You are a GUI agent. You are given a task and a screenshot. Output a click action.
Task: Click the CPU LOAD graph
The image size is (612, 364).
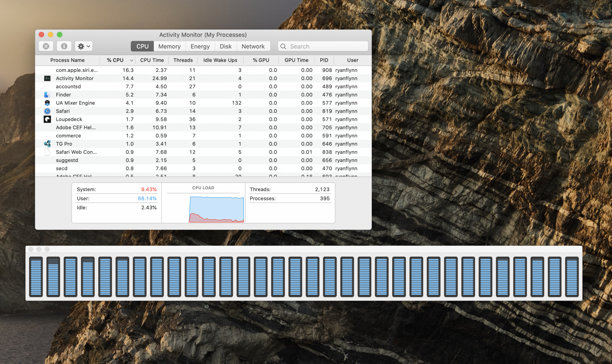[x=216, y=209]
